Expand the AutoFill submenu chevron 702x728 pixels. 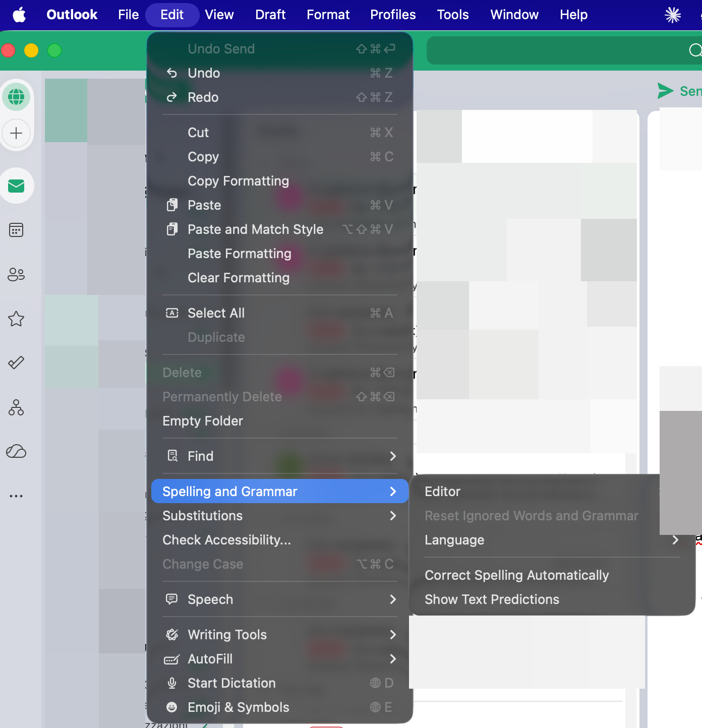[x=393, y=659]
